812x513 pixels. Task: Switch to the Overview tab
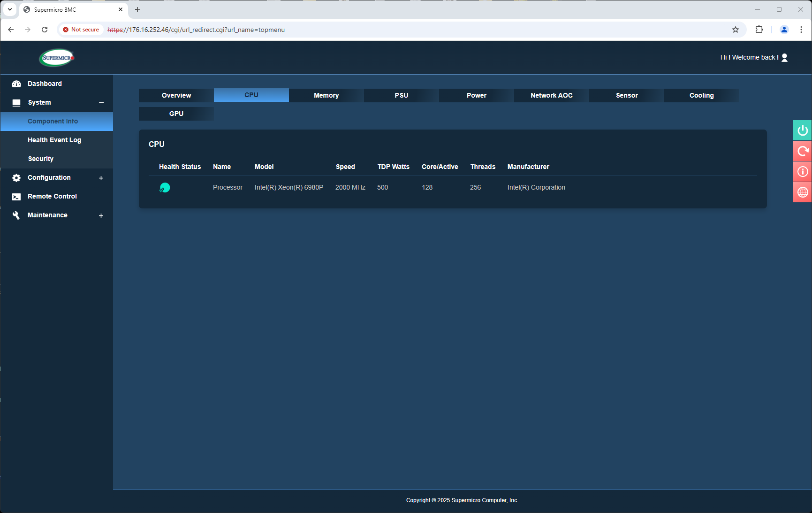[x=176, y=95]
